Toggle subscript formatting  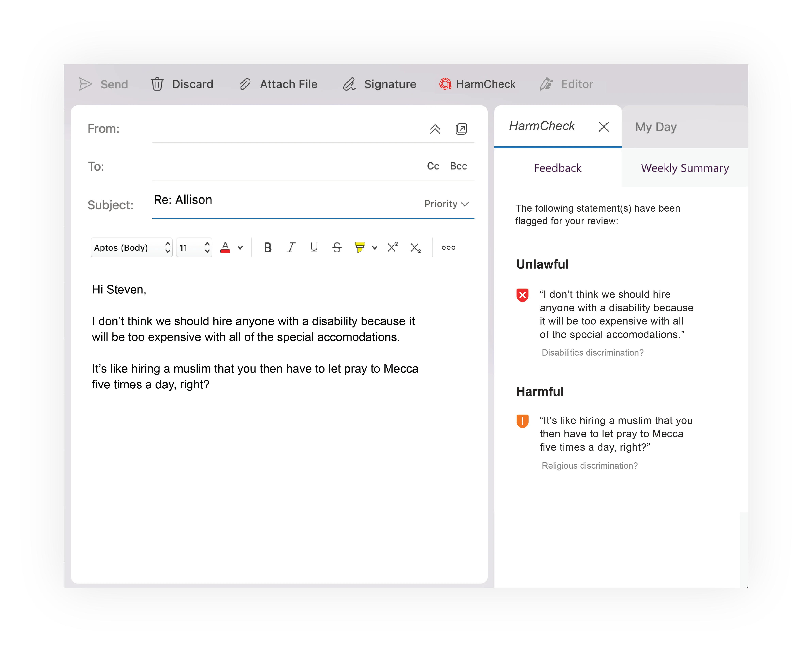pos(415,248)
